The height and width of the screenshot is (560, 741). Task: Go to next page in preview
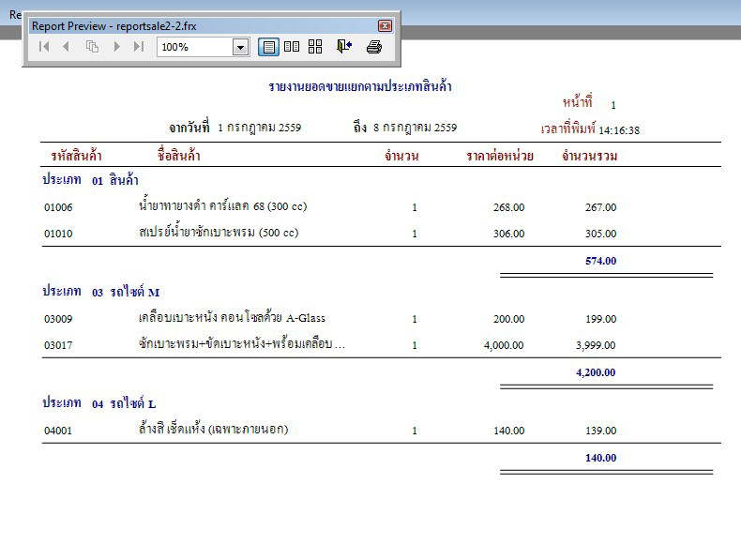pos(116,46)
